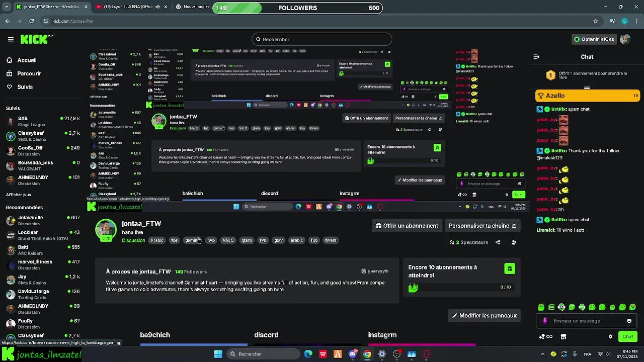Switch input language FRA in tray
The height and width of the screenshot is (362, 644).
click(588, 354)
